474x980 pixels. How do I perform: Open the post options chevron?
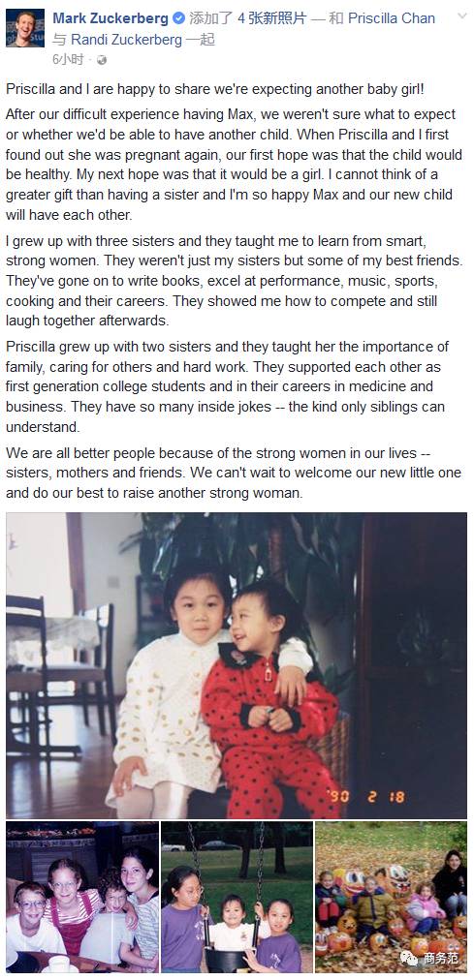[x=462, y=15]
